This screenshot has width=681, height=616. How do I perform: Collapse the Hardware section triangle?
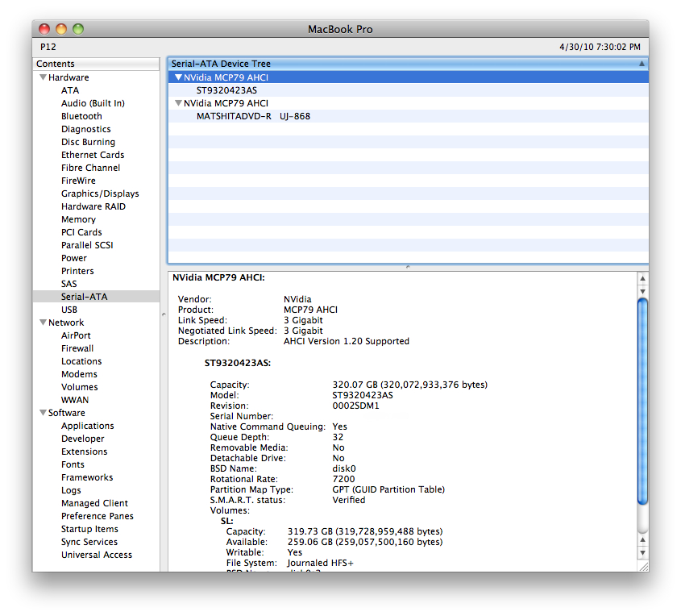click(43, 77)
